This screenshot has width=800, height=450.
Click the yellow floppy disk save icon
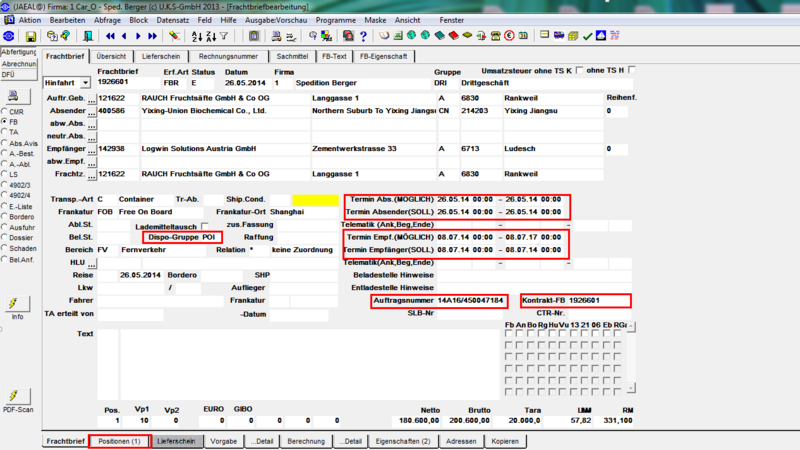[31, 36]
